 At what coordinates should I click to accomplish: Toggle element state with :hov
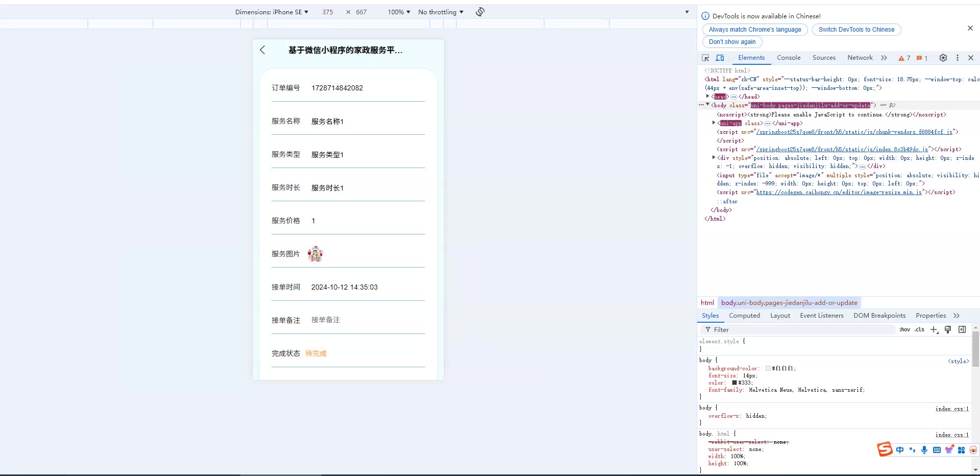pyautogui.click(x=904, y=330)
